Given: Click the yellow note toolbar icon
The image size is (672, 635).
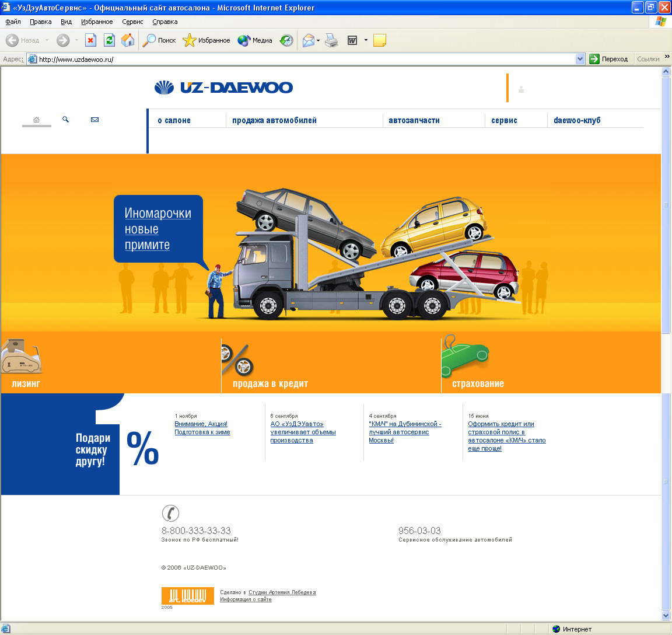Looking at the screenshot, I should tap(380, 40).
